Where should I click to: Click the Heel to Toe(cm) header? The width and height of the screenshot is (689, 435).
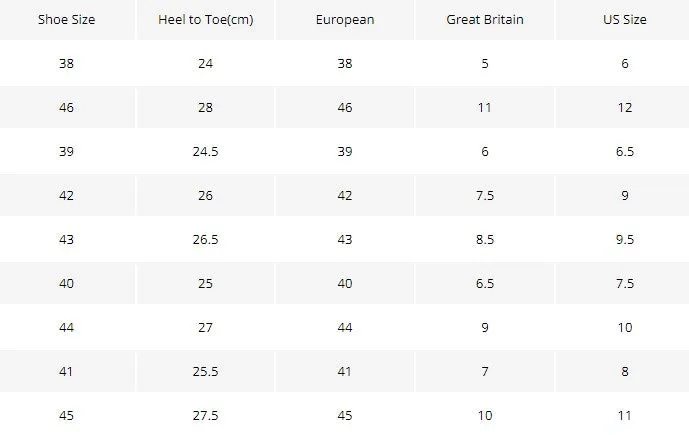tap(206, 20)
